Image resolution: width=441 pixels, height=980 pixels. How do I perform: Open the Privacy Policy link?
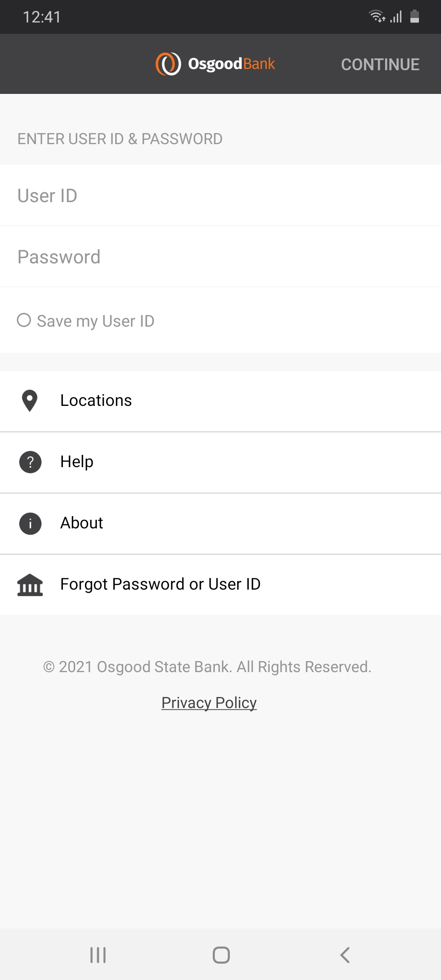click(209, 703)
